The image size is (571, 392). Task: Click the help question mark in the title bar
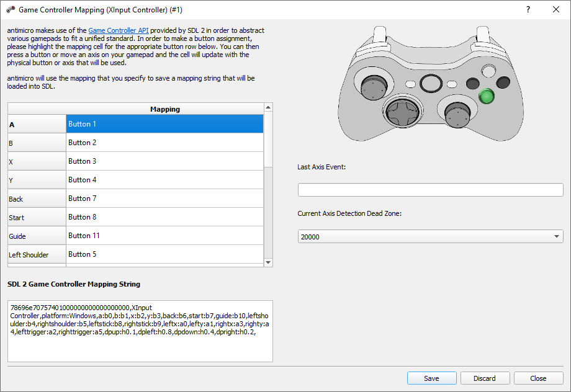(528, 10)
